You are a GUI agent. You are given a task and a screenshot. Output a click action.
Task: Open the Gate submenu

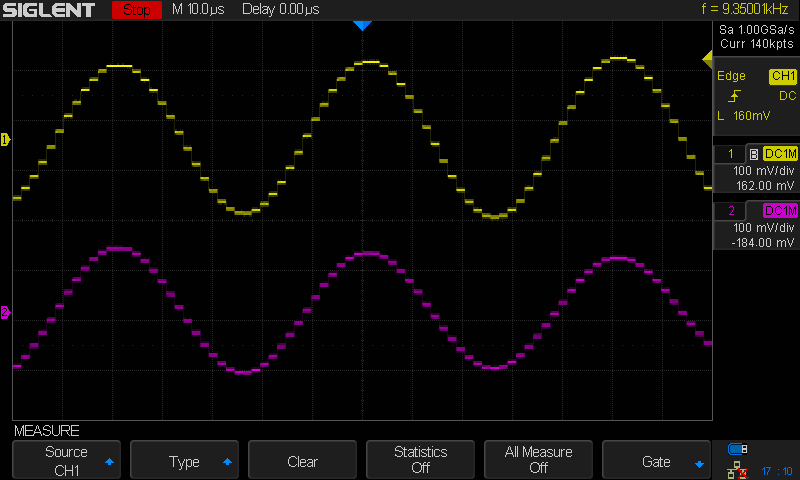tap(656, 461)
